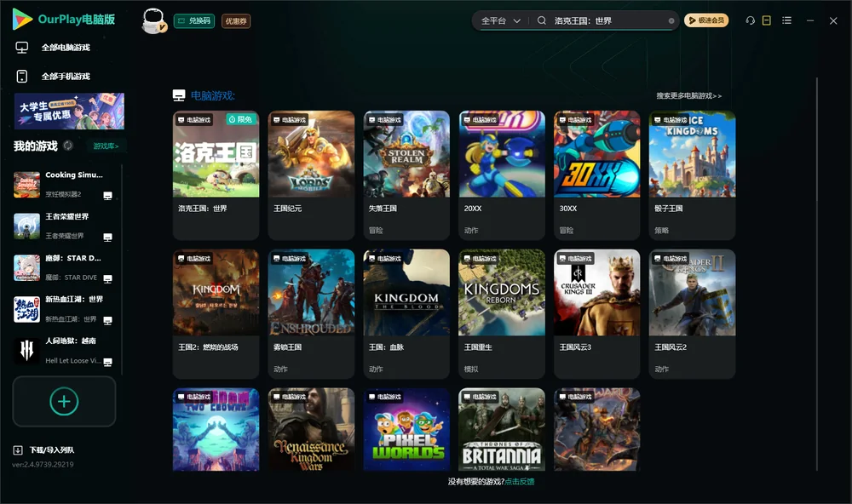Screen dimensions: 852x504
Task: Click the 电脑游戏 section monitor icon
Action: click(x=179, y=95)
